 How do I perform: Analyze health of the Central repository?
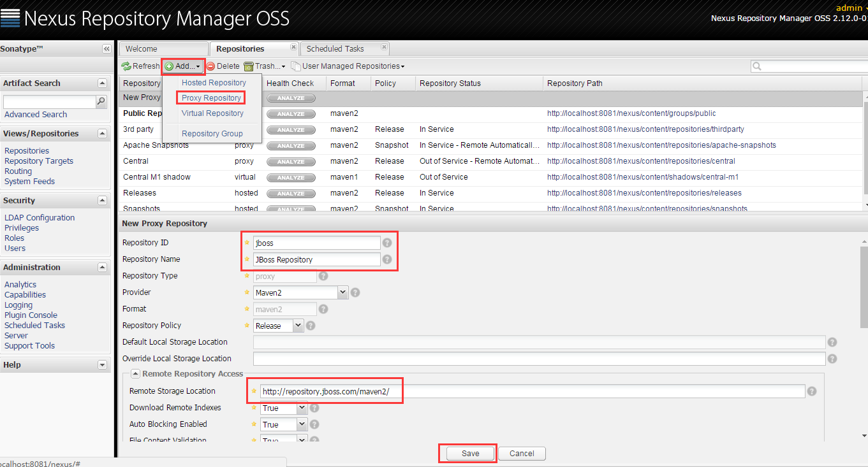click(291, 162)
